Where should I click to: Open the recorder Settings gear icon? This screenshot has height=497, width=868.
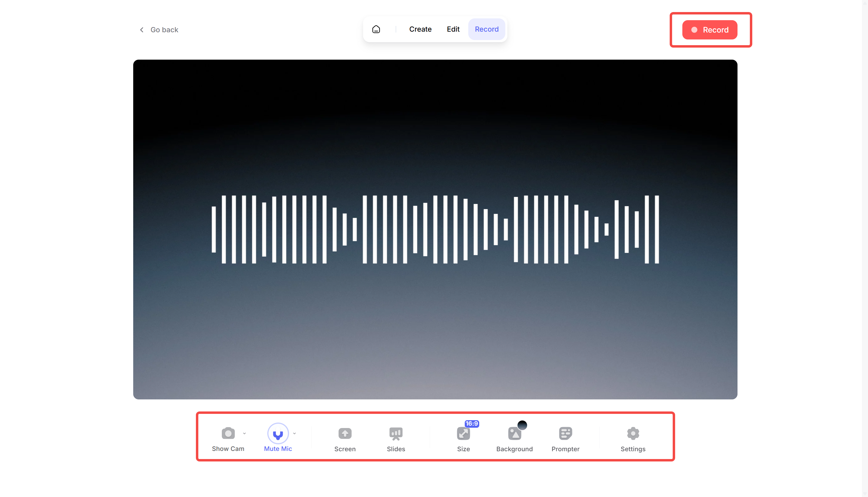(633, 433)
